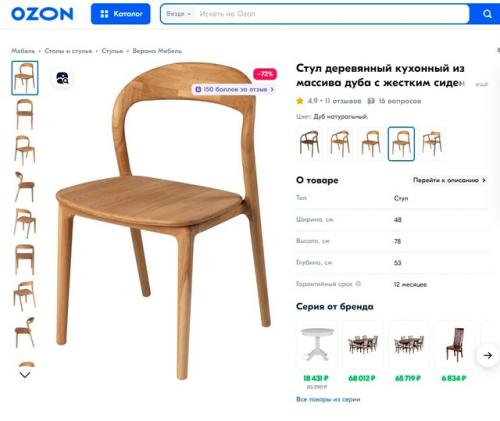Open Все товары из серии link

[x=328, y=399]
